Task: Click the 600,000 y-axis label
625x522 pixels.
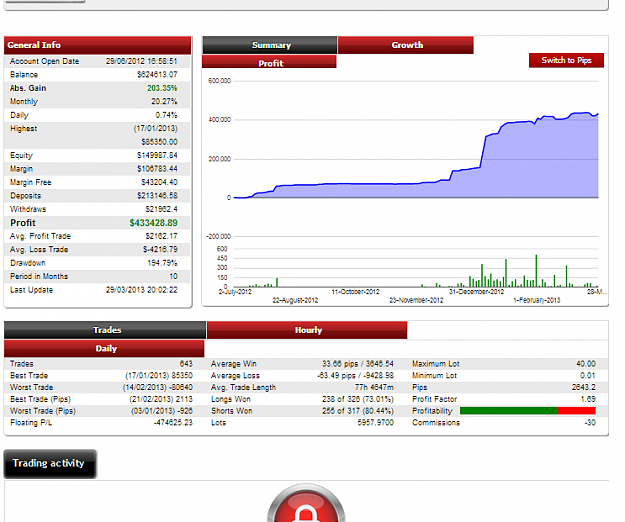Action: (219, 81)
